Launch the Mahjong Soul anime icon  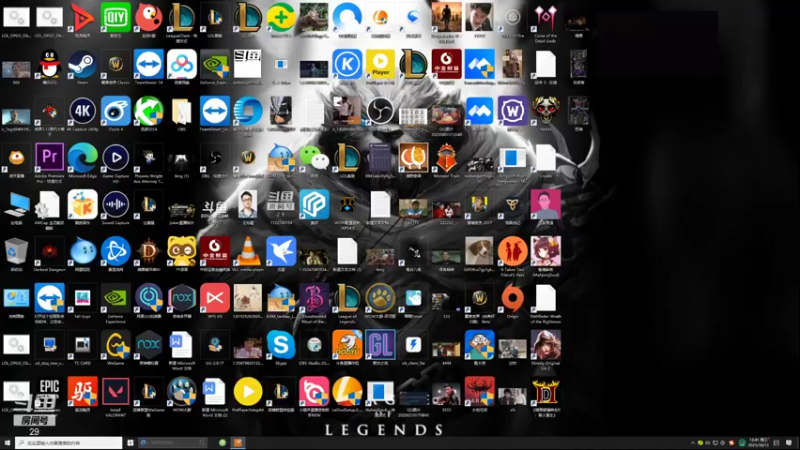coord(545,251)
